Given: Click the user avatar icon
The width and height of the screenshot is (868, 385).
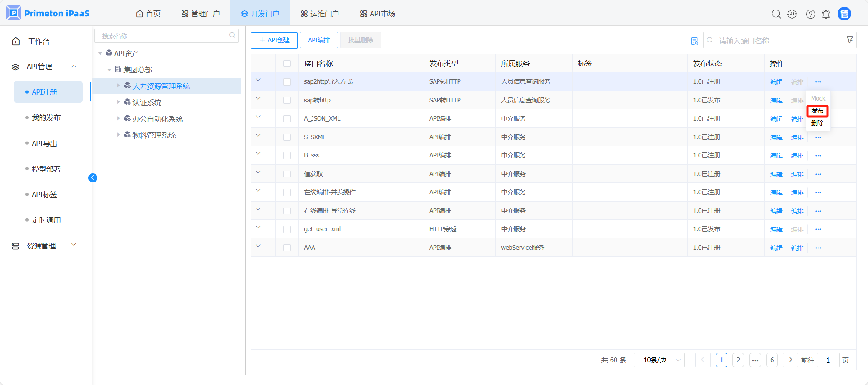Looking at the screenshot, I should (x=844, y=14).
